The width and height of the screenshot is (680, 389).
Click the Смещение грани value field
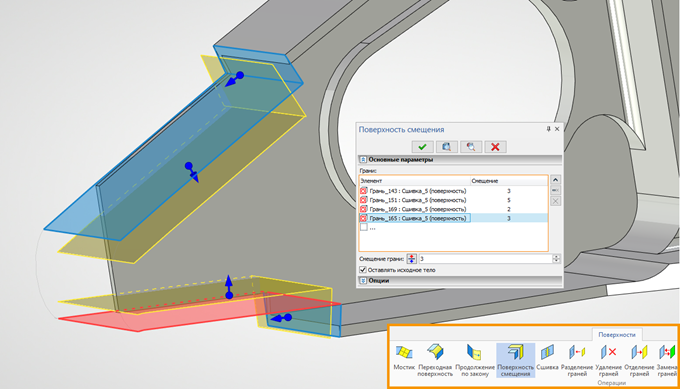coord(485,258)
